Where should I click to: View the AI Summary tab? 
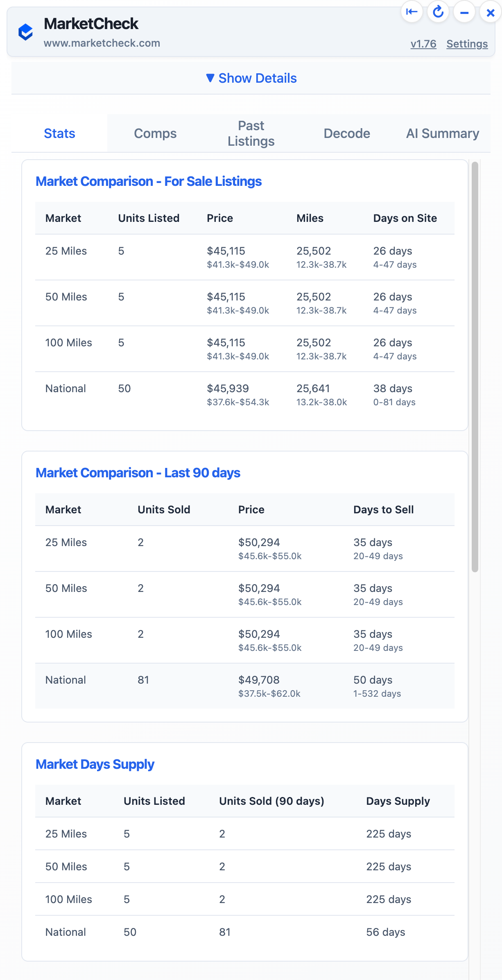(x=442, y=133)
